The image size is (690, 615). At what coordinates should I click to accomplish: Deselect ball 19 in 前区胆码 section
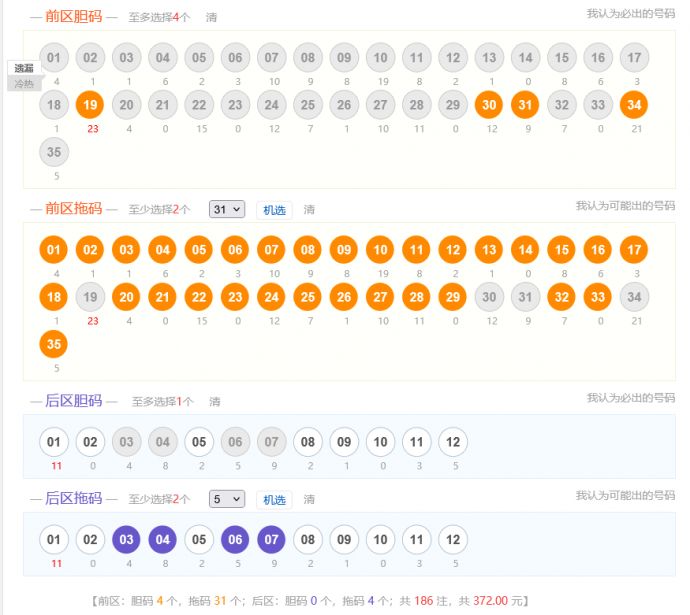click(90, 104)
